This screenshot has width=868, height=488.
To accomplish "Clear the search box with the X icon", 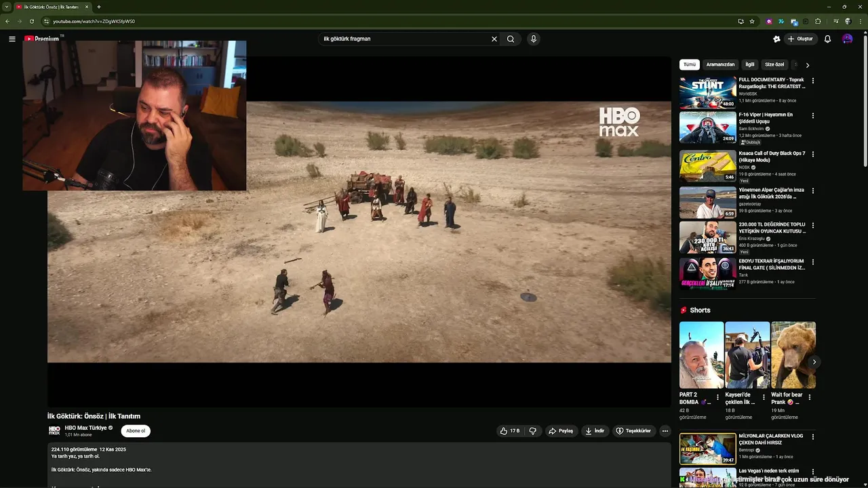I will click(x=494, y=39).
